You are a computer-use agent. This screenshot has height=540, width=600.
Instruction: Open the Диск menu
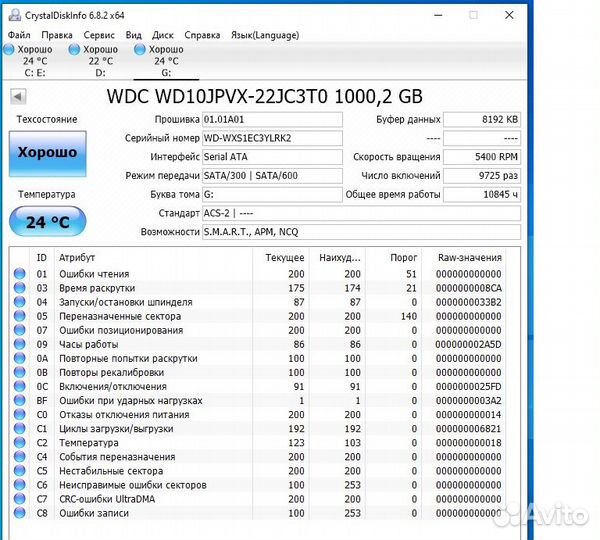point(163,35)
